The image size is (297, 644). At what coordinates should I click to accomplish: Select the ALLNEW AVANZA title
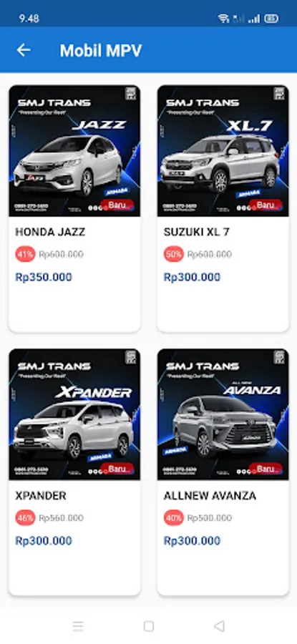click(x=210, y=496)
